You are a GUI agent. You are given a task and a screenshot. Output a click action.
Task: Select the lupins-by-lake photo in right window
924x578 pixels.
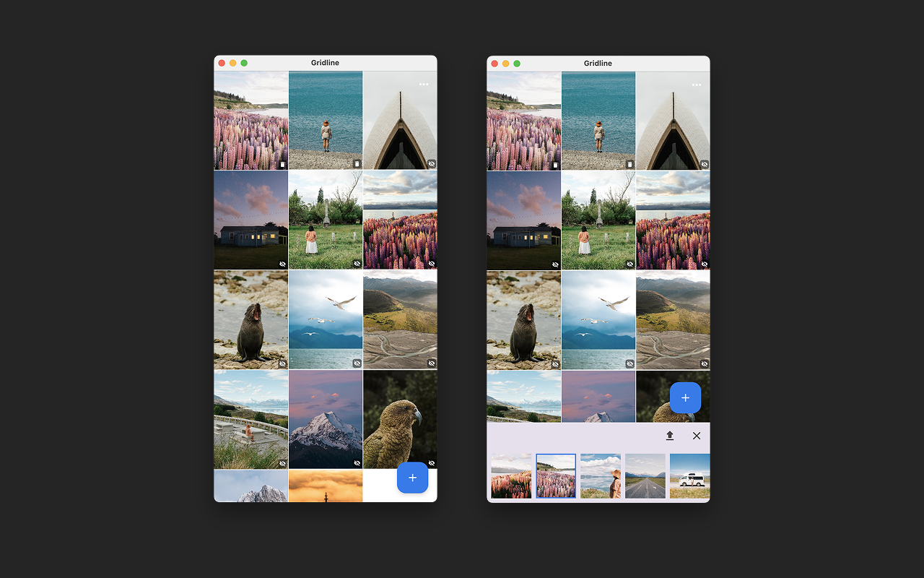point(673,221)
